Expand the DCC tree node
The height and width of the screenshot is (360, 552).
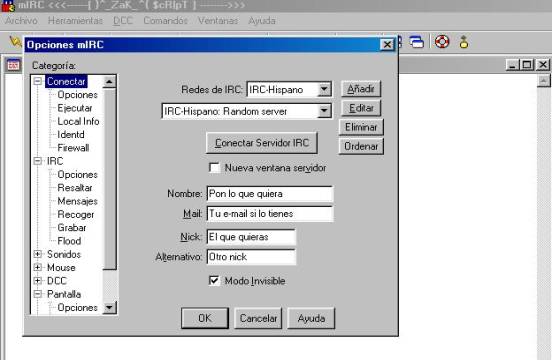(37, 280)
